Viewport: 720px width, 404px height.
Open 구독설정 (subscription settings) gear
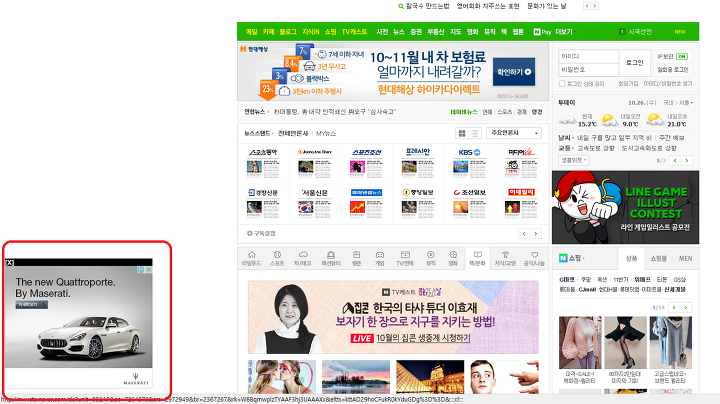click(261, 233)
